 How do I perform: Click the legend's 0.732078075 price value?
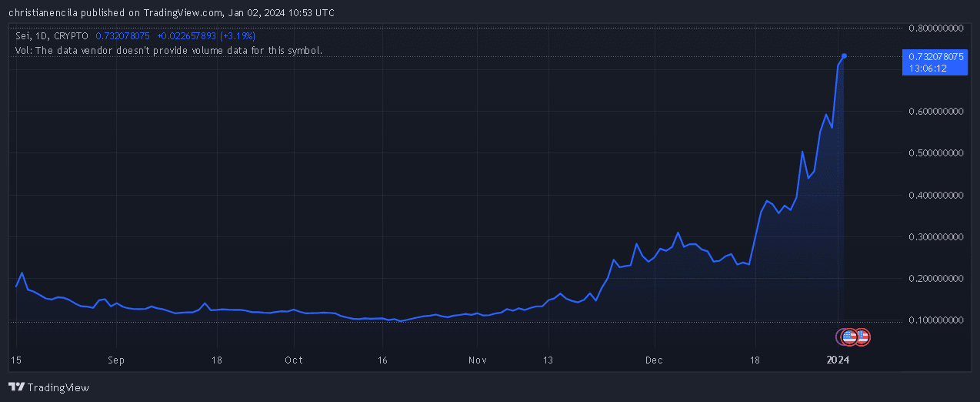(123, 36)
